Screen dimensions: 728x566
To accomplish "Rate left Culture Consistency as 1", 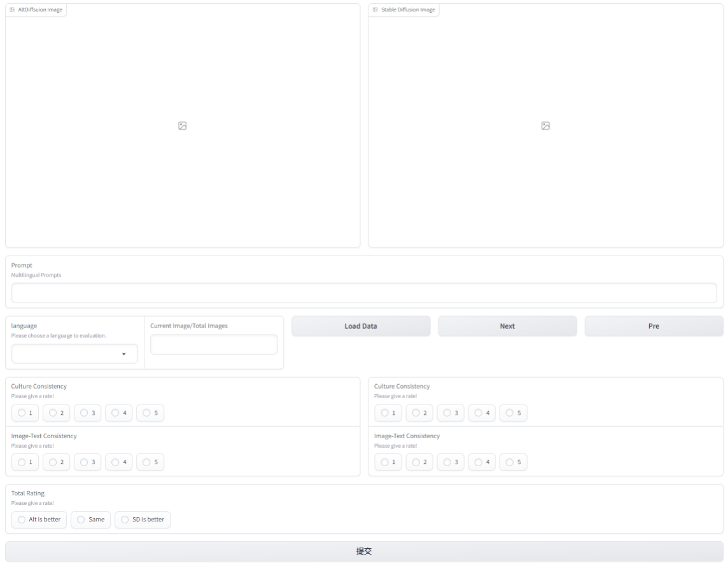I will pos(25,413).
